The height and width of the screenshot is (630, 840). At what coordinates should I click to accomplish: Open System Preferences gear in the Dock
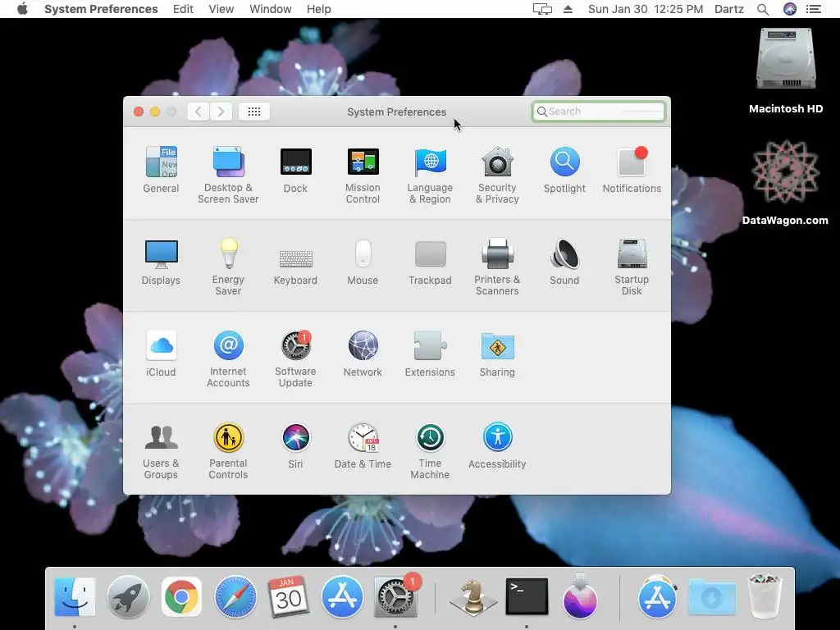[x=395, y=597]
